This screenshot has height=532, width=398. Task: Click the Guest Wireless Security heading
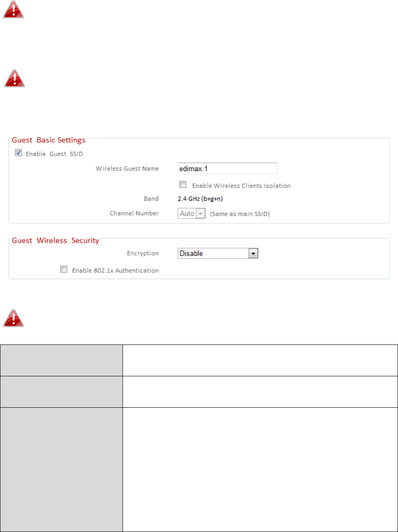[55, 240]
